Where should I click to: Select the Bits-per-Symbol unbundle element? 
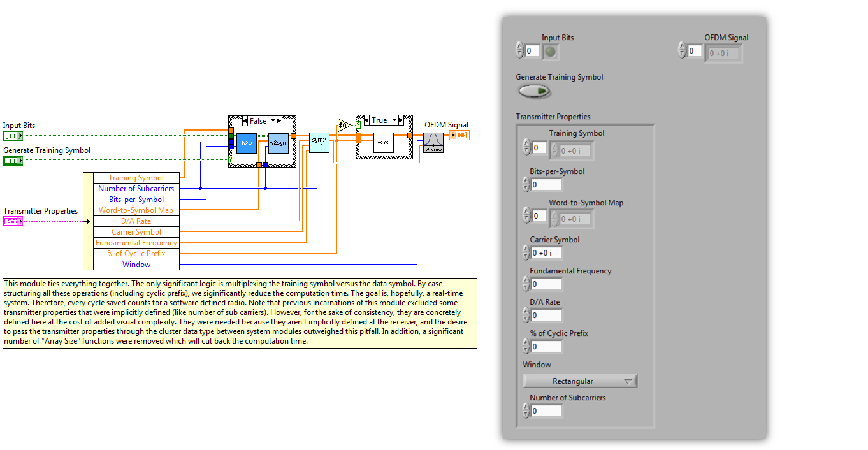coord(136,200)
